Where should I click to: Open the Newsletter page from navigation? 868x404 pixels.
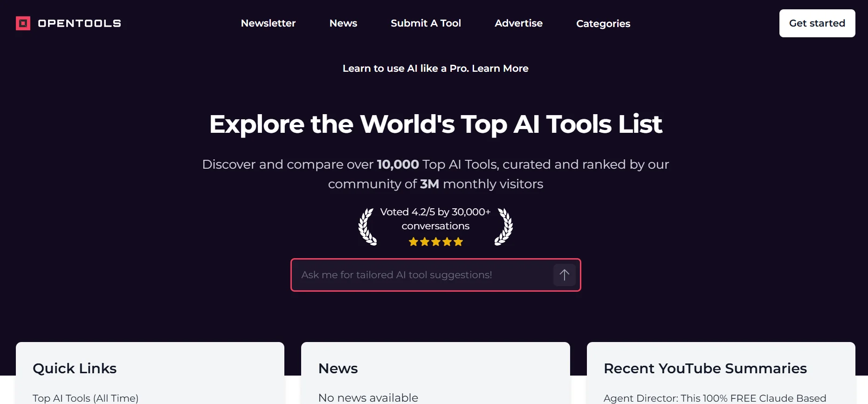(268, 23)
